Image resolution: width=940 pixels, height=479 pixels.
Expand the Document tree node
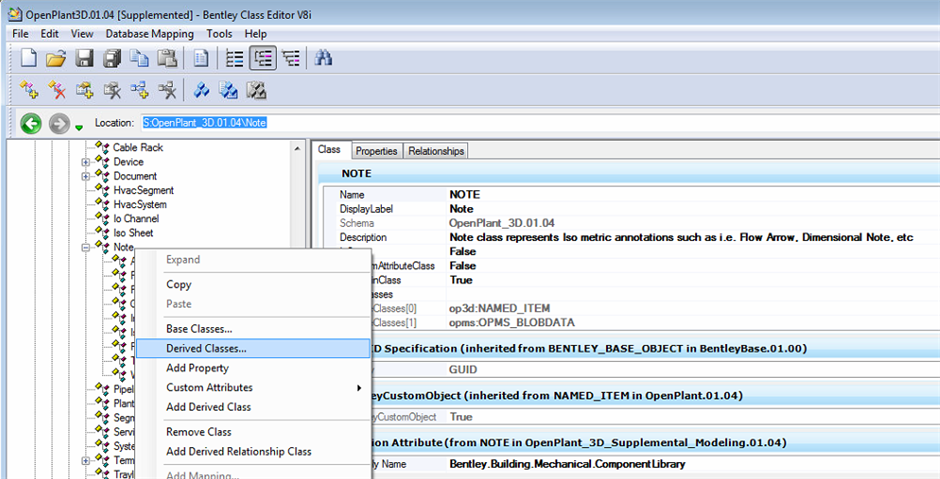point(86,176)
